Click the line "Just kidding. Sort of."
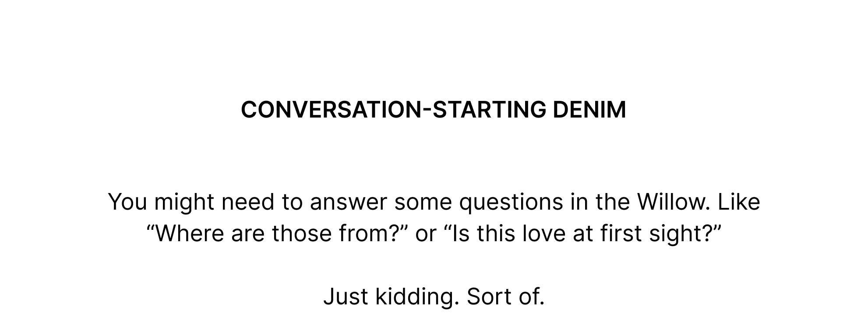 tap(434, 296)
